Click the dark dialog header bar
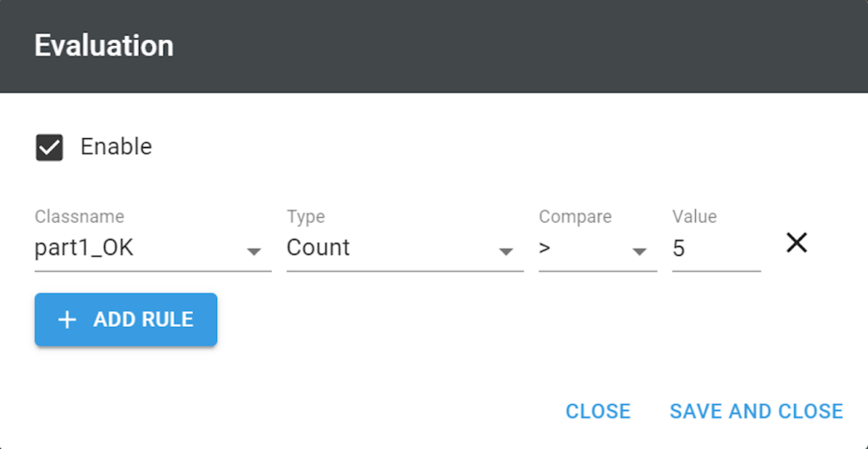 (509, 46)
